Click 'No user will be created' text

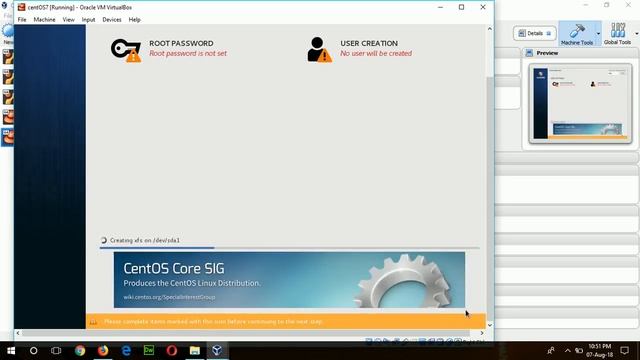(x=376, y=53)
